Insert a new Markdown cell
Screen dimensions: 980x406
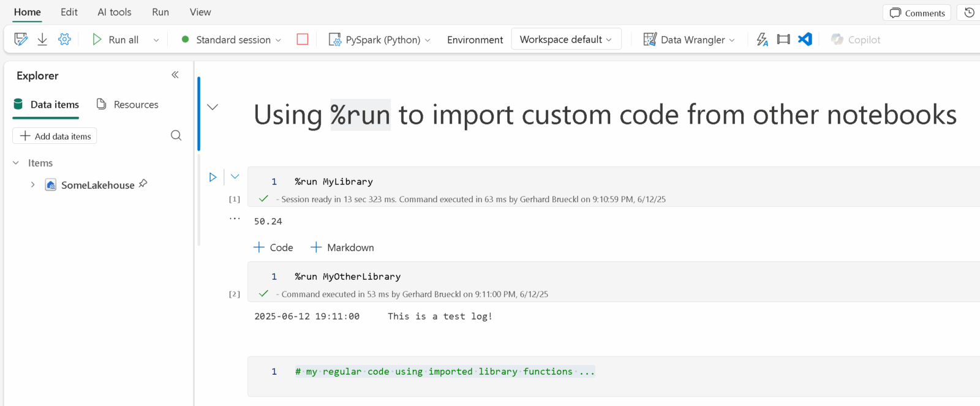(342, 247)
